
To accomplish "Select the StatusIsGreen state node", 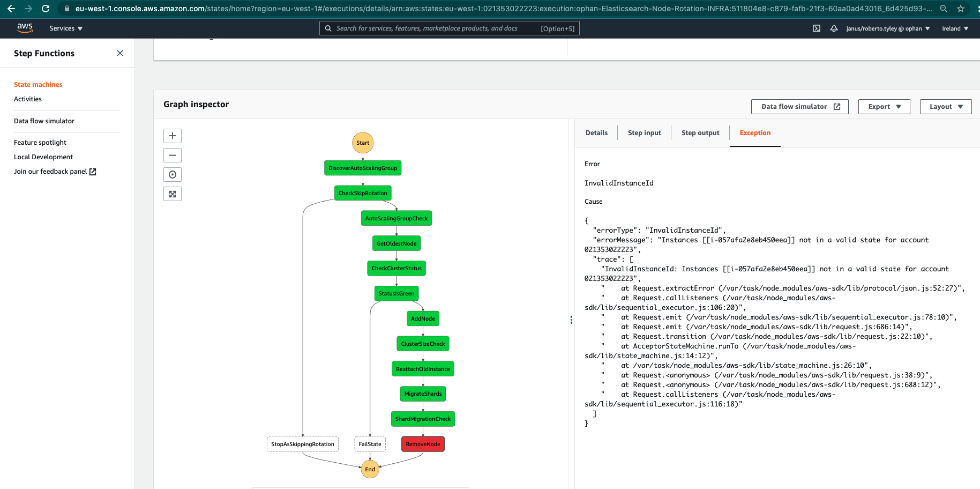I will (x=396, y=293).
